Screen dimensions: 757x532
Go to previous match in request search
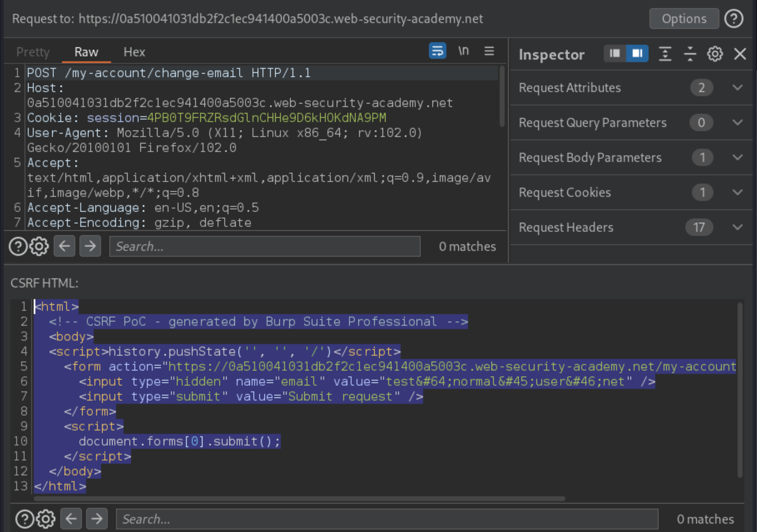coord(64,246)
